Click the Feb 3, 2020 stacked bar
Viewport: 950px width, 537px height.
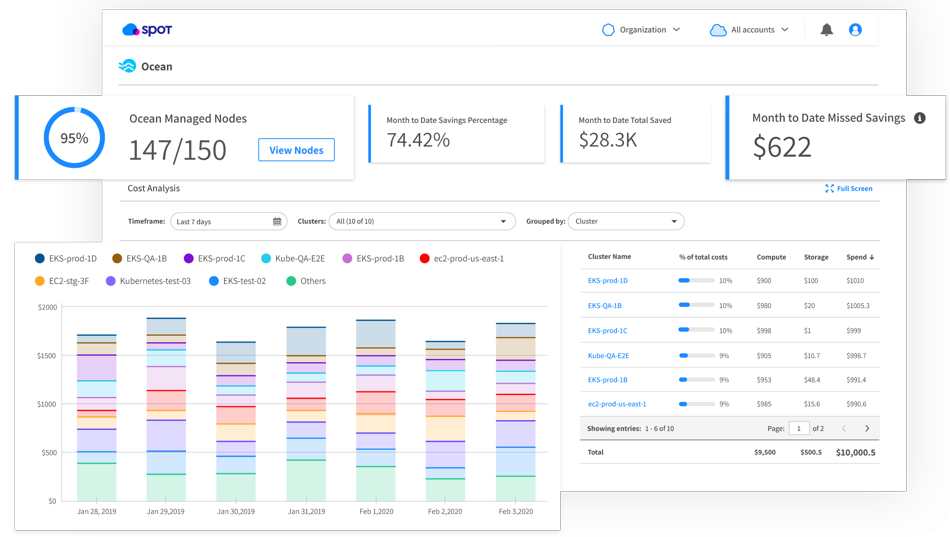(516, 412)
